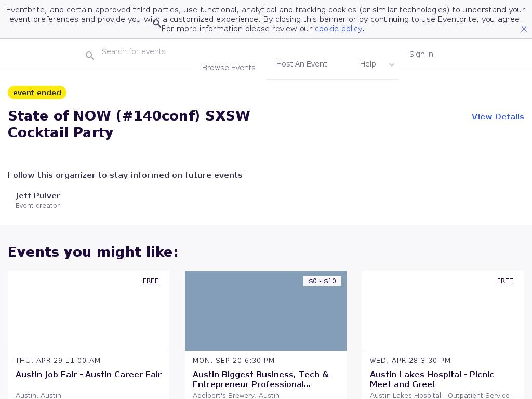Close the cookie banner with X icon
Viewport: 532px width, 399px height.
pyautogui.click(x=524, y=29)
